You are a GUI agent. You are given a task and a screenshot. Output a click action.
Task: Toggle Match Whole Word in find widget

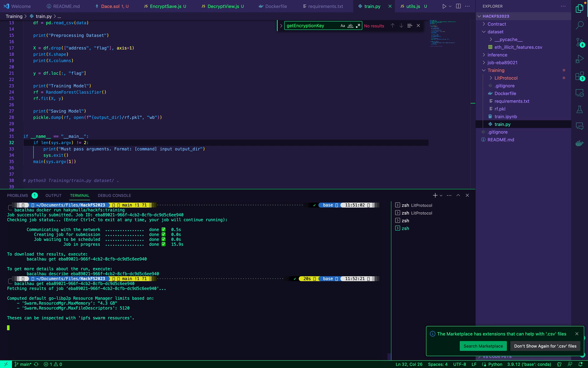[x=350, y=26]
